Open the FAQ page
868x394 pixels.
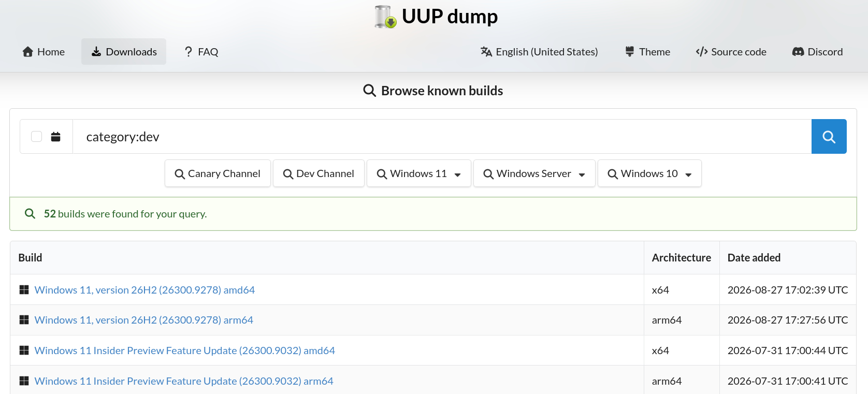click(x=201, y=52)
